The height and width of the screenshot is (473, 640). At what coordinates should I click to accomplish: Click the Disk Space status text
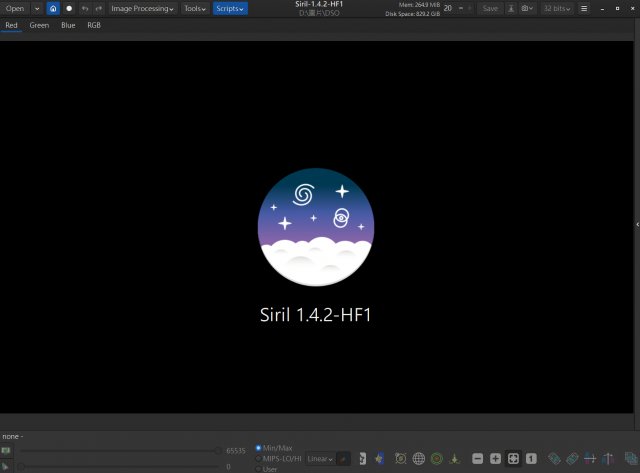tap(413, 14)
